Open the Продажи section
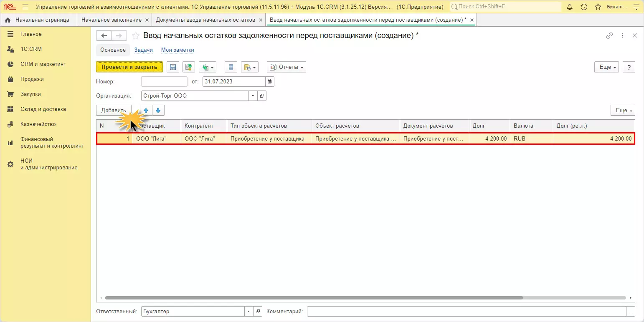644x322 pixels. pos(32,79)
